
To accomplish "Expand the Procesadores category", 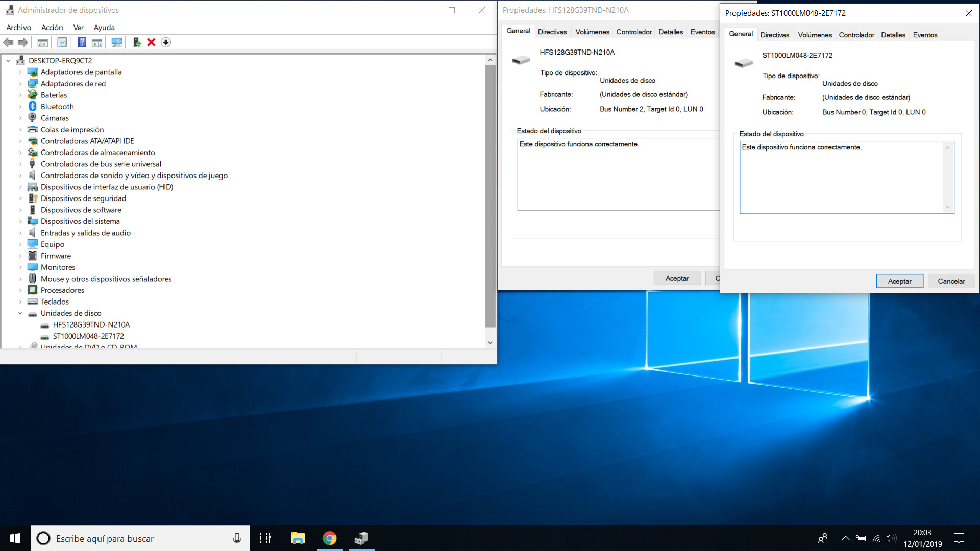I will (20, 290).
